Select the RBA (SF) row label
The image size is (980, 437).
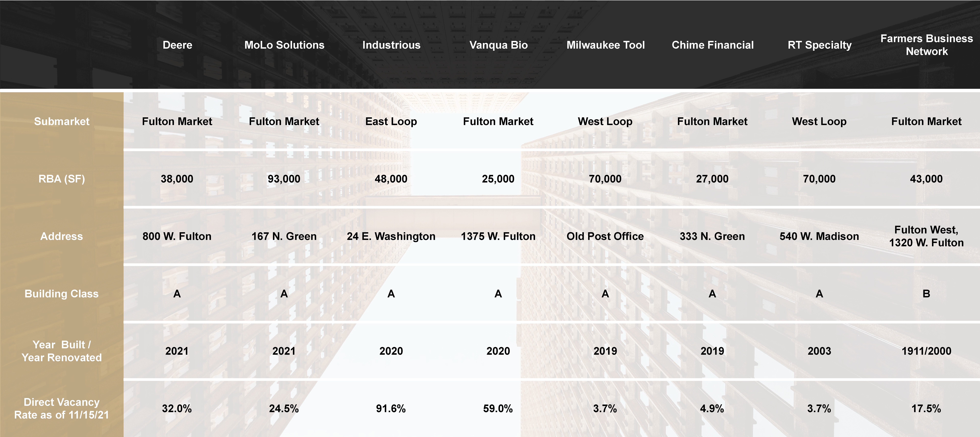coord(62,179)
